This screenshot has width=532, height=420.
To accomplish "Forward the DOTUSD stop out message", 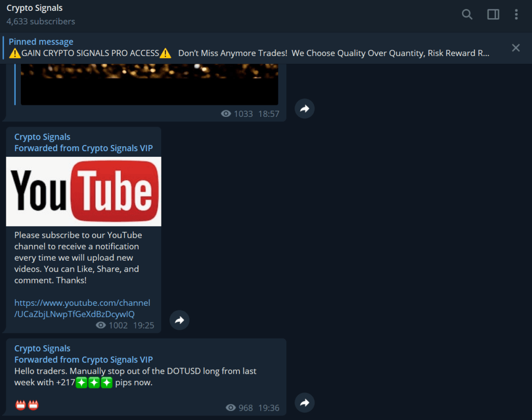I will coord(304,402).
